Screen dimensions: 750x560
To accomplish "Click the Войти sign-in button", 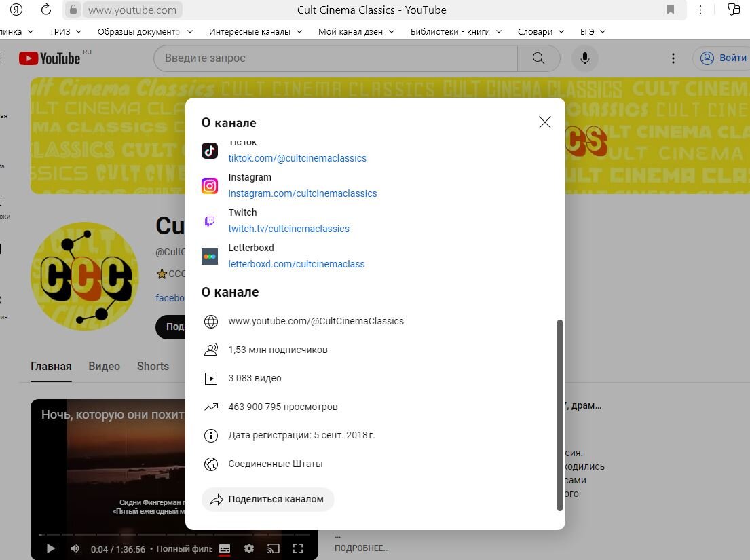I will pos(722,58).
